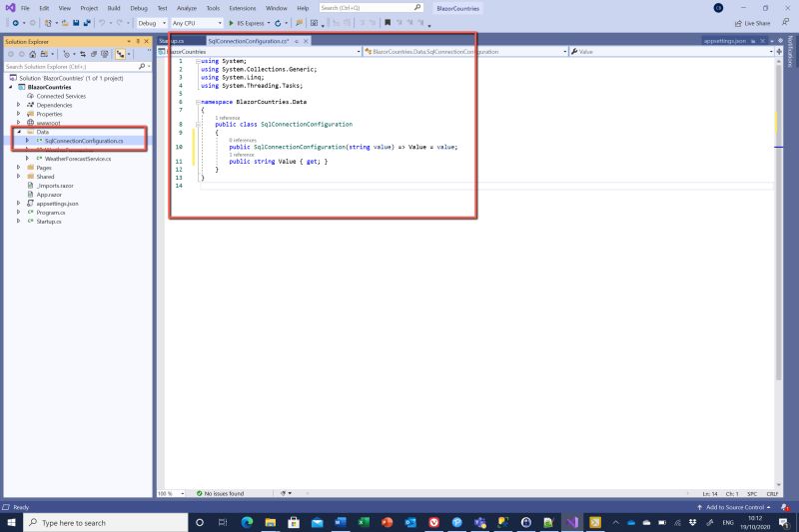Click Sync with Active Document icon

coord(83,54)
